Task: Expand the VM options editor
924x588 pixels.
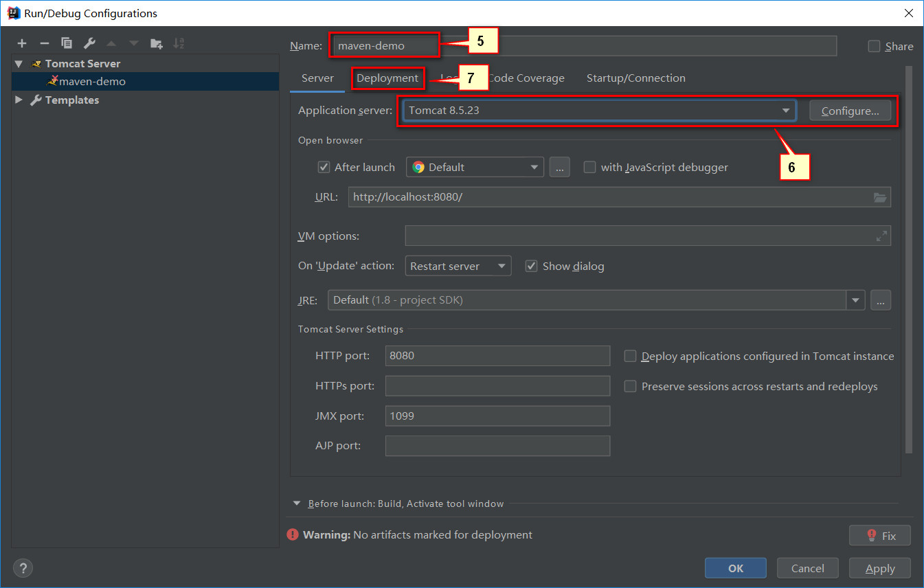Action: 881,236
